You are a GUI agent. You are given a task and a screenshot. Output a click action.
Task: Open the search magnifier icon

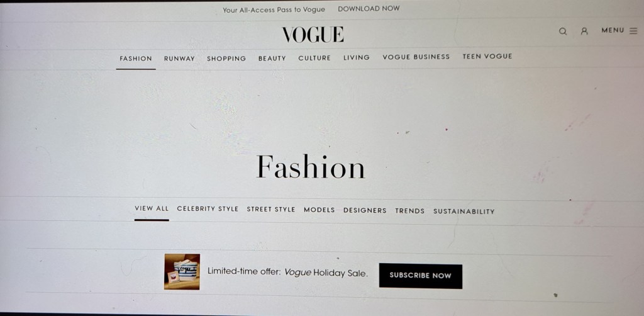coord(563,31)
